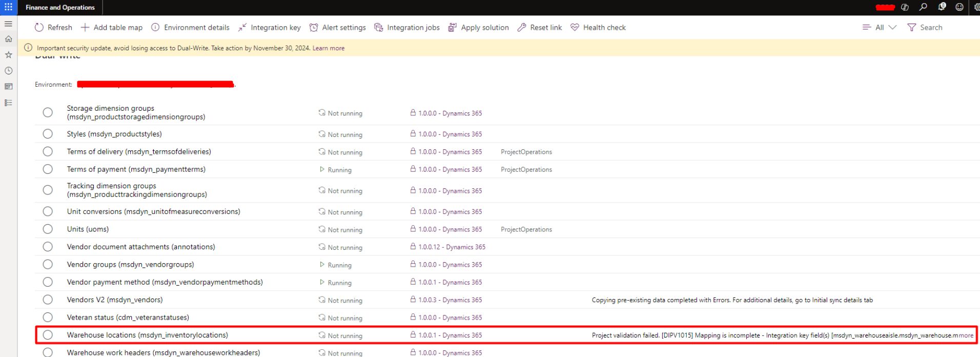Open the All filter dropdown
This screenshot has width=980, height=357.
(879, 27)
